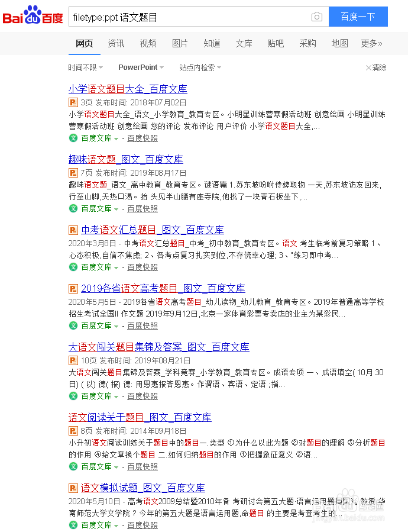
Task: Expand 百度文库 source arrow under 大语文闯关题目
Action: point(116,396)
